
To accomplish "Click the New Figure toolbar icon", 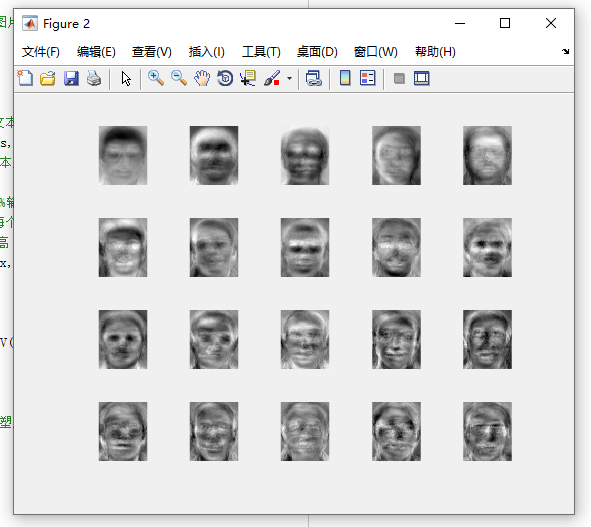I will (25, 78).
